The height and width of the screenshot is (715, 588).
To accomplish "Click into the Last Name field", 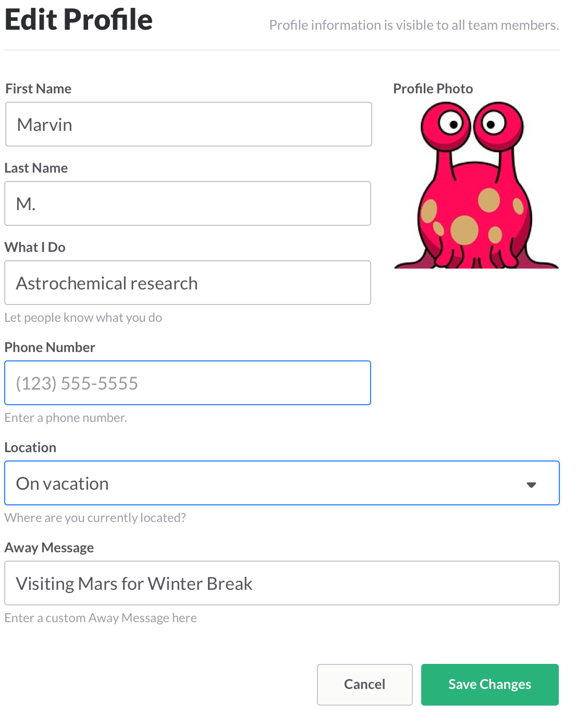I will [188, 204].
